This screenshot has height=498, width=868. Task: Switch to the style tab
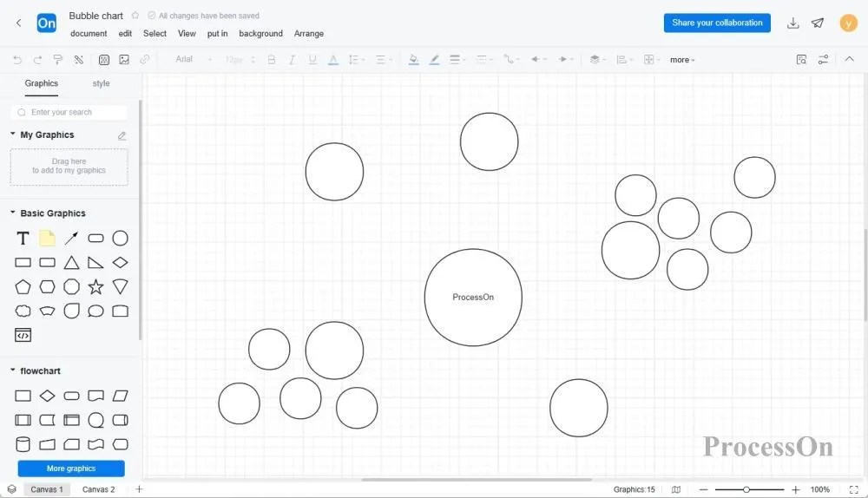(101, 83)
